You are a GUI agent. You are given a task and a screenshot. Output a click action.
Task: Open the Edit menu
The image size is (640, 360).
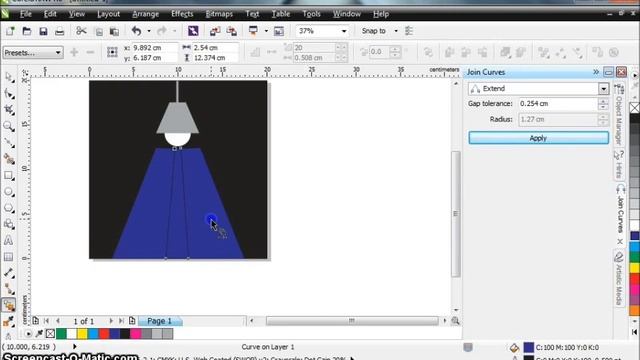pos(50,14)
